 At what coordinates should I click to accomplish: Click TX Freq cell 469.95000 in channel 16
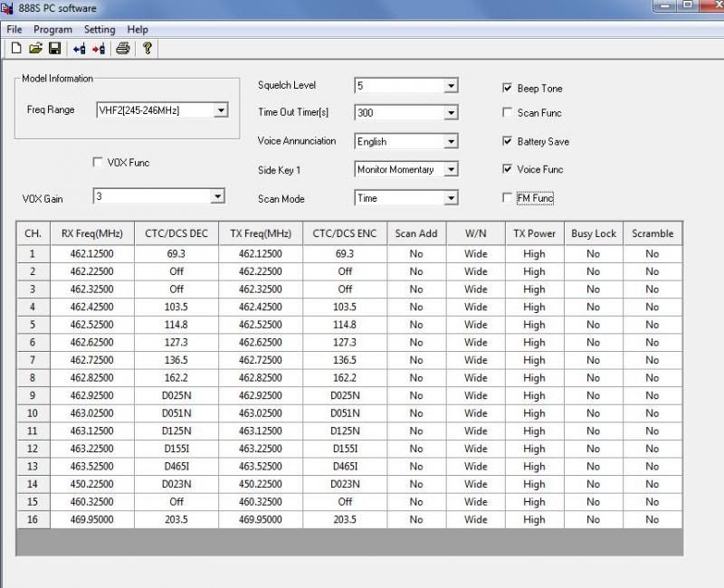[261, 519]
